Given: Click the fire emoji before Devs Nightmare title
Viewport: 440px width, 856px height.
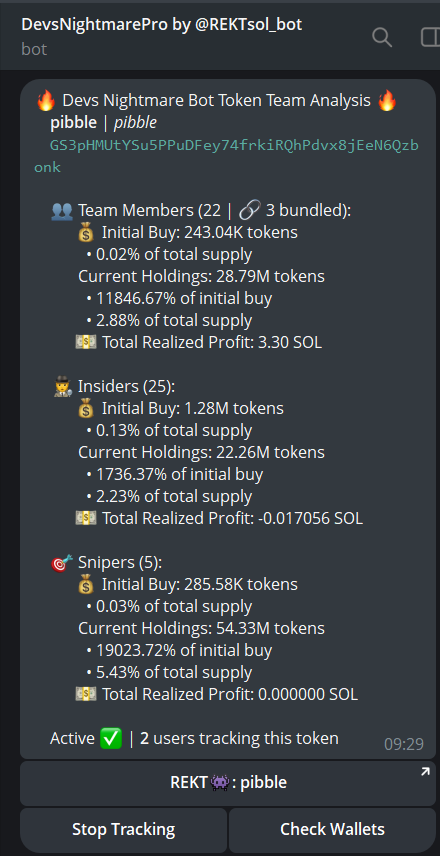Looking at the screenshot, I should [x=46, y=101].
